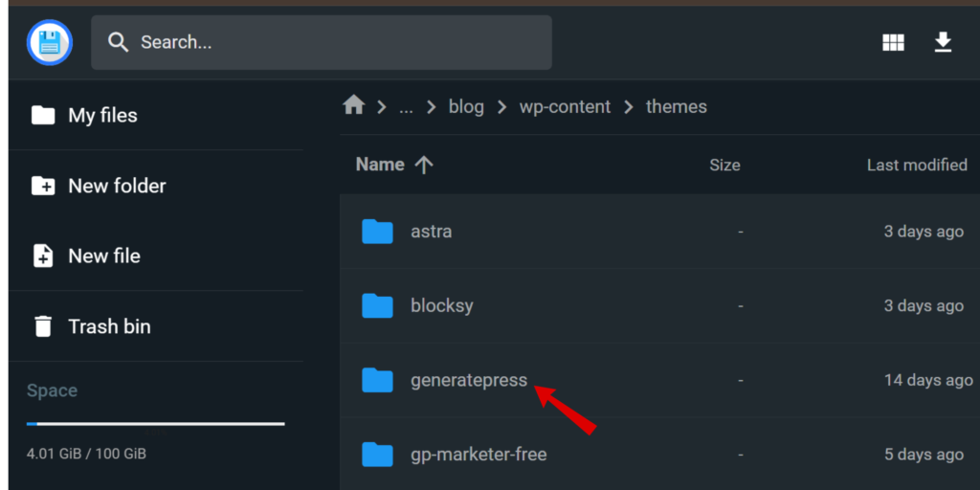
Task: Click the File Browser floppy disk logo
Action: [x=50, y=42]
